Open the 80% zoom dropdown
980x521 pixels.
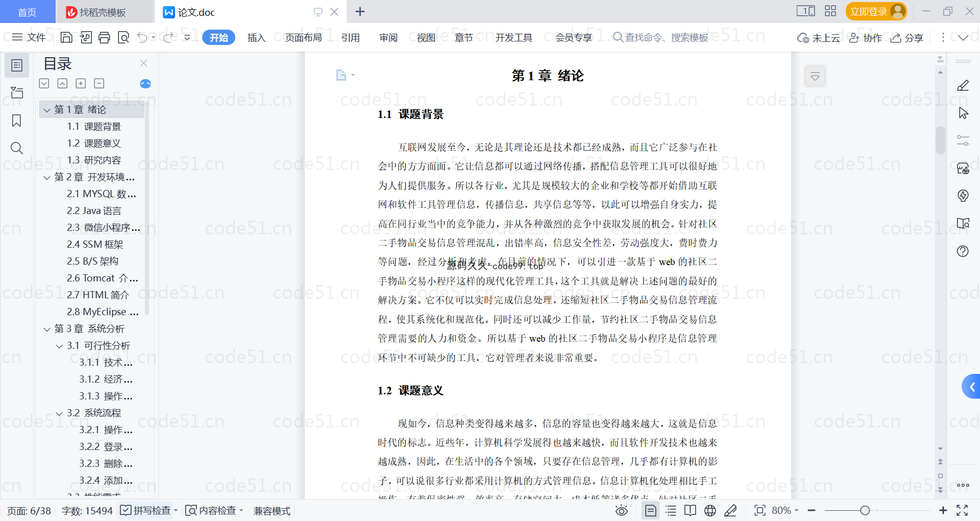pyautogui.click(x=796, y=510)
